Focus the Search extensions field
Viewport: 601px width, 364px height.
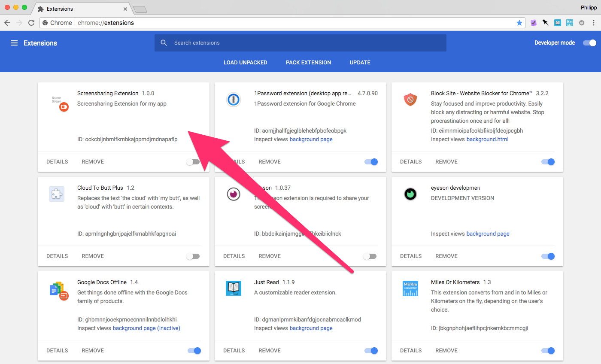pos(300,43)
